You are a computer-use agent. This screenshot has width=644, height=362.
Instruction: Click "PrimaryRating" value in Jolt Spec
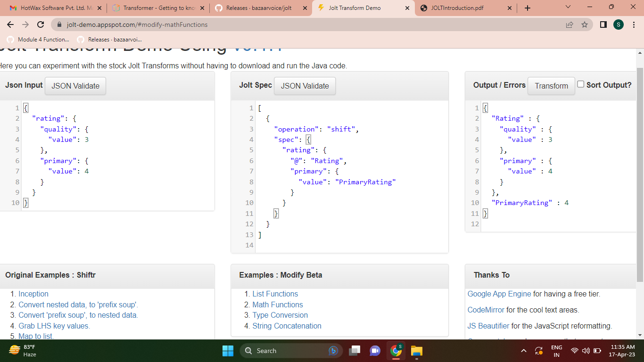[365, 182]
